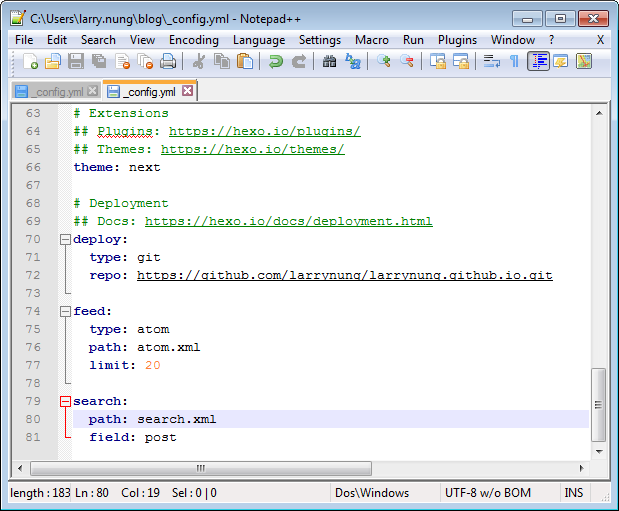Click the vertical scrollbar thumb
Image resolution: width=619 pixels, height=511 pixels.
pyautogui.click(x=599, y=405)
